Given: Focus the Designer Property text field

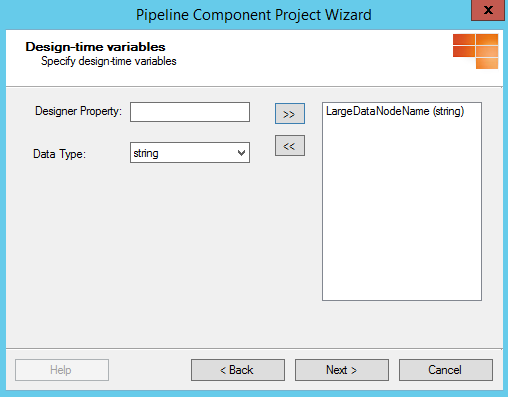Looking at the screenshot, I should (190, 112).
